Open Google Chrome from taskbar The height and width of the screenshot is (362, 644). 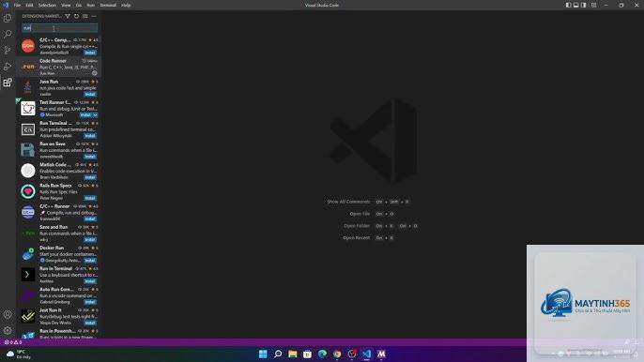tap(337, 354)
